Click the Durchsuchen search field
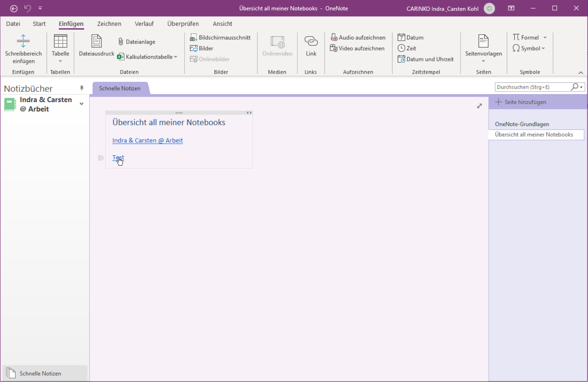588x382 pixels. (x=532, y=87)
